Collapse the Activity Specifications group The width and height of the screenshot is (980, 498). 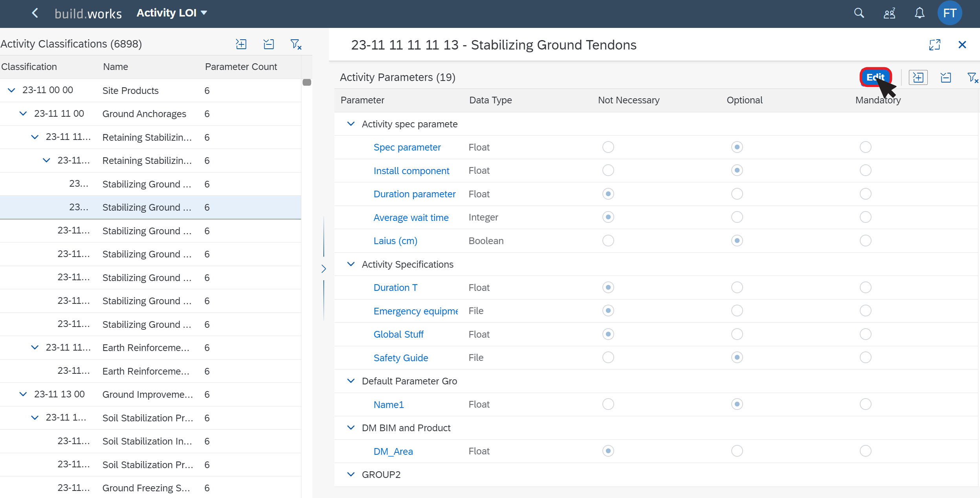coord(351,264)
